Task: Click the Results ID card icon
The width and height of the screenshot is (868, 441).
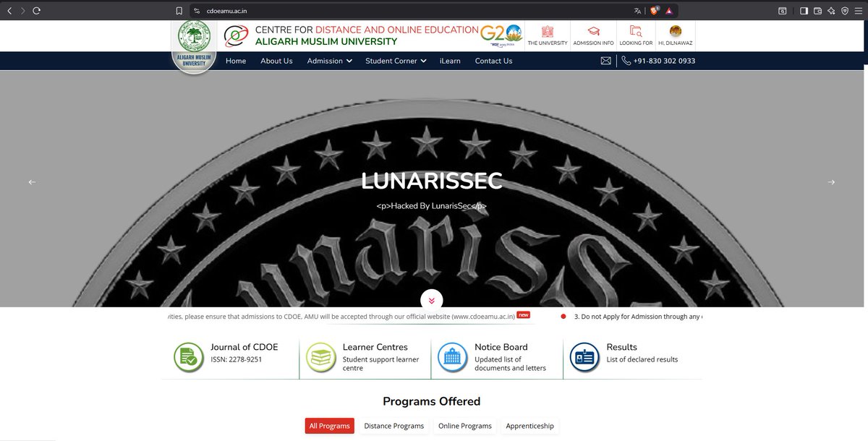Action: tap(584, 358)
